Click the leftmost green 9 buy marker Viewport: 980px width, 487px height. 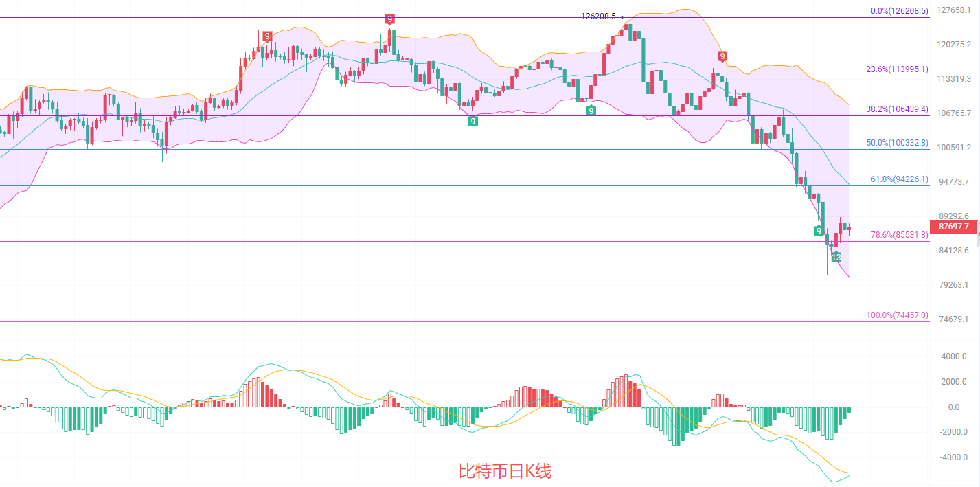(x=473, y=121)
